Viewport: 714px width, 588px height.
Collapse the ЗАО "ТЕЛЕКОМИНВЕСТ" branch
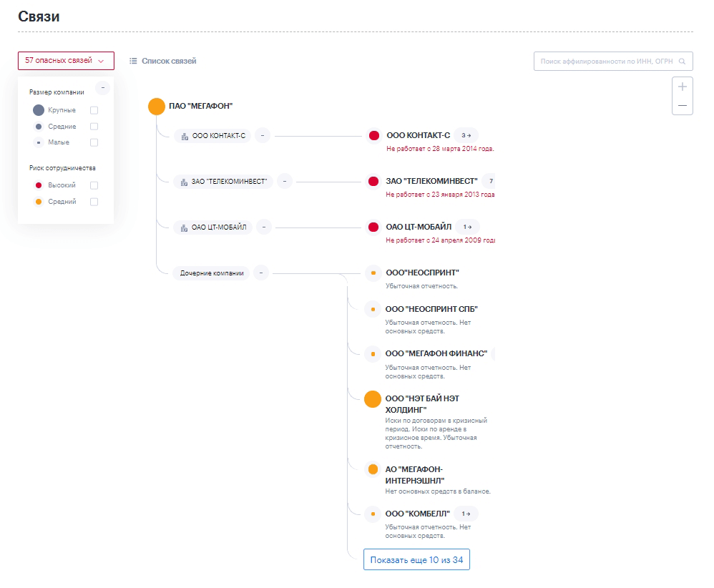(285, 182)
